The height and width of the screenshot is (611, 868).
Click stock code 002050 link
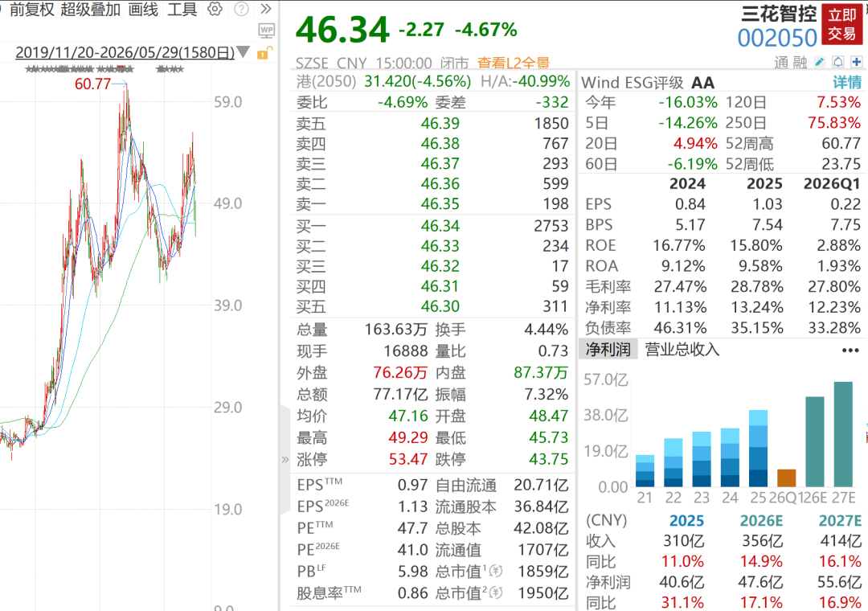tap(777, 38)
